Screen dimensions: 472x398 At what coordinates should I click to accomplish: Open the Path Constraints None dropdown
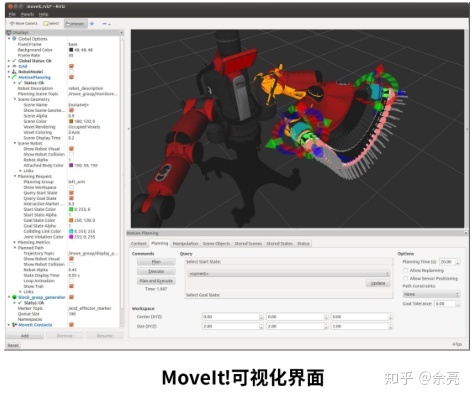pyautogui.click(x=431, y=295)
